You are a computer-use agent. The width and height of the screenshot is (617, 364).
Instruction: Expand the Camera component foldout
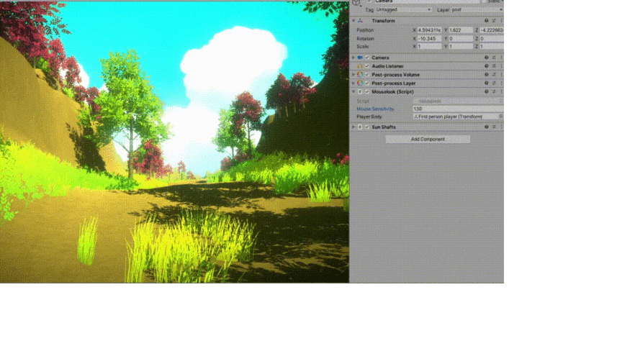click(353, 58)
